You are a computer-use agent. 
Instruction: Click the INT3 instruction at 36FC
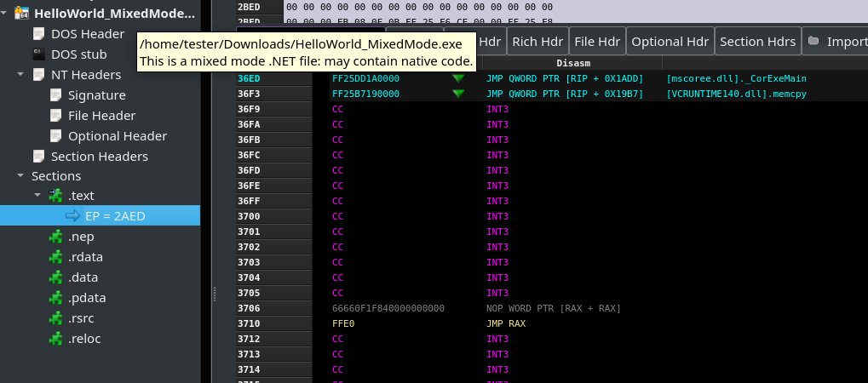[x=497, y=155]
